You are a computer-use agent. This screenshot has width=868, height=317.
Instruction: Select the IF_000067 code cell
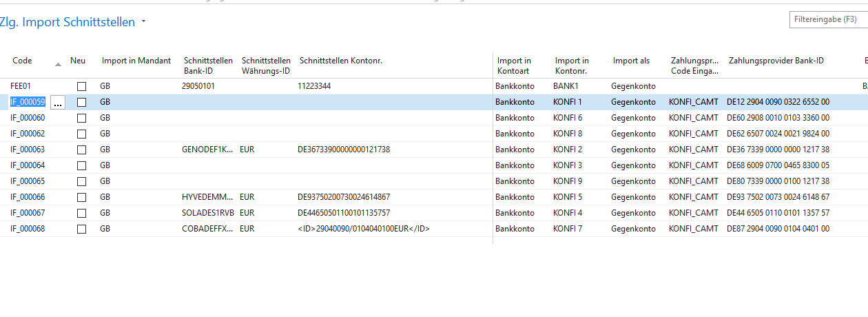[28, 213]
